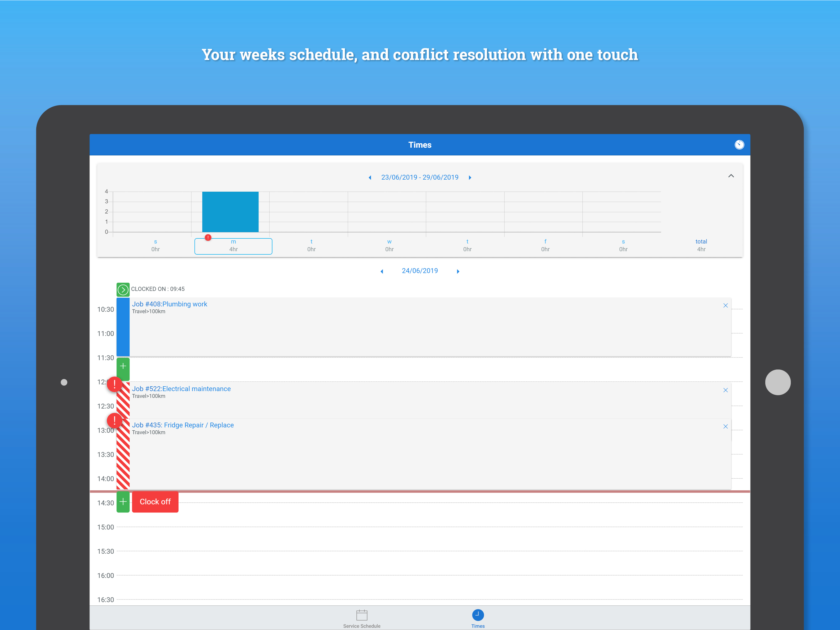Go to next day after 24/06/2019
The image size is (840, 630).
[x=458, y=271]
